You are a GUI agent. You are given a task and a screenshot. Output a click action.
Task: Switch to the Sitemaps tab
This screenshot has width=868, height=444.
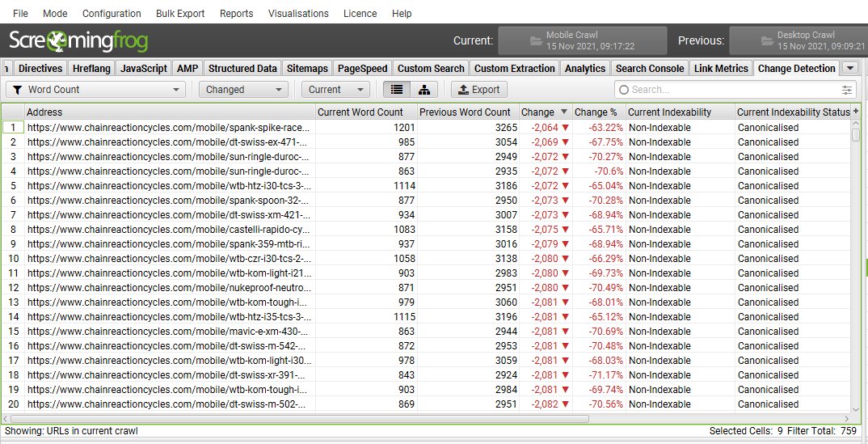coord(307,69)
